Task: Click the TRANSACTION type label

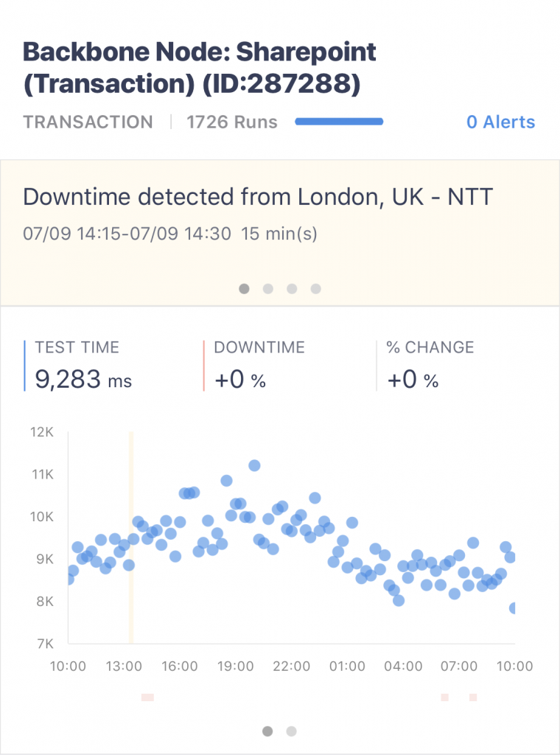Action: point(88,122)
